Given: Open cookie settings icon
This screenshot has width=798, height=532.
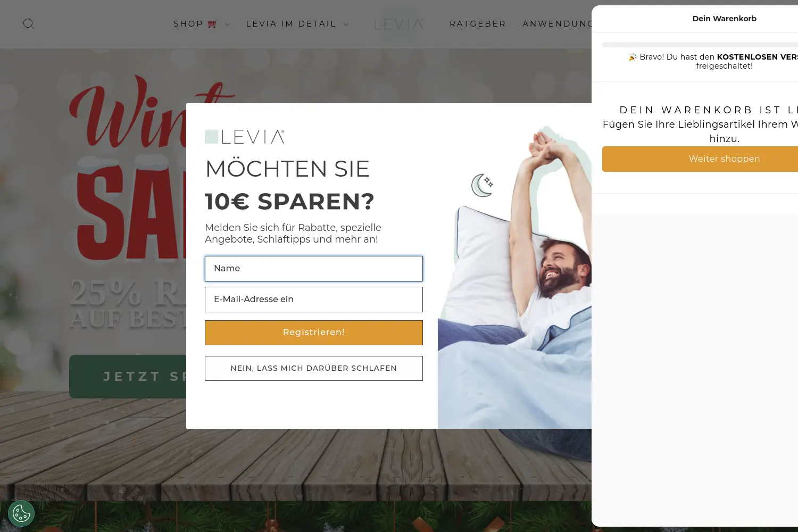Looking at the screenshot, I should tap(21, 513).
